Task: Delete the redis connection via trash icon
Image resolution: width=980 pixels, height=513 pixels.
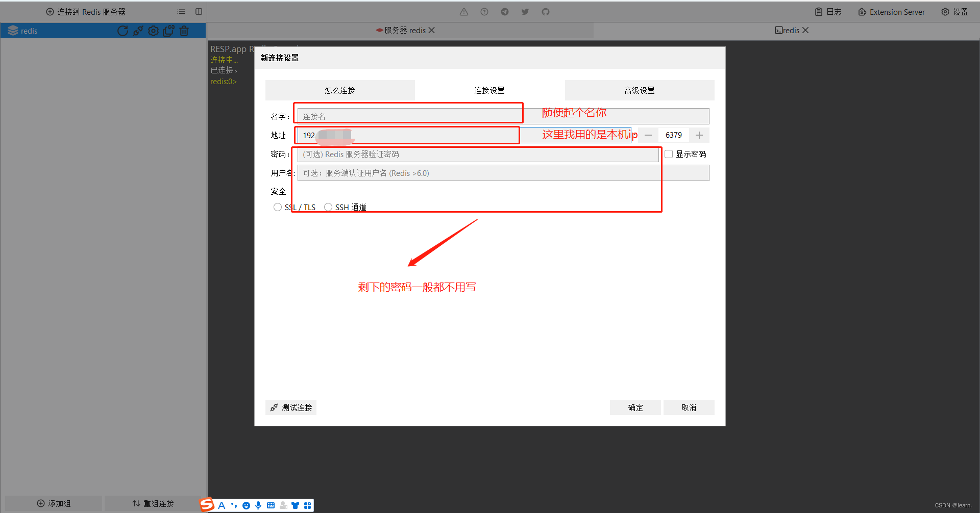Action: click(184, 31)
